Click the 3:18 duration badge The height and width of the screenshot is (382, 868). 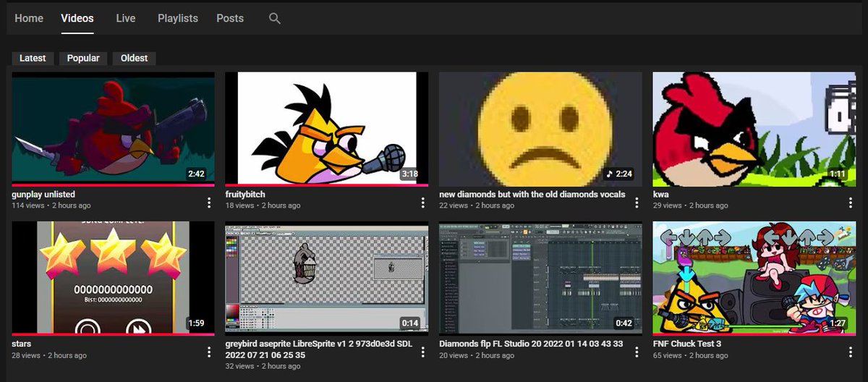410,174
